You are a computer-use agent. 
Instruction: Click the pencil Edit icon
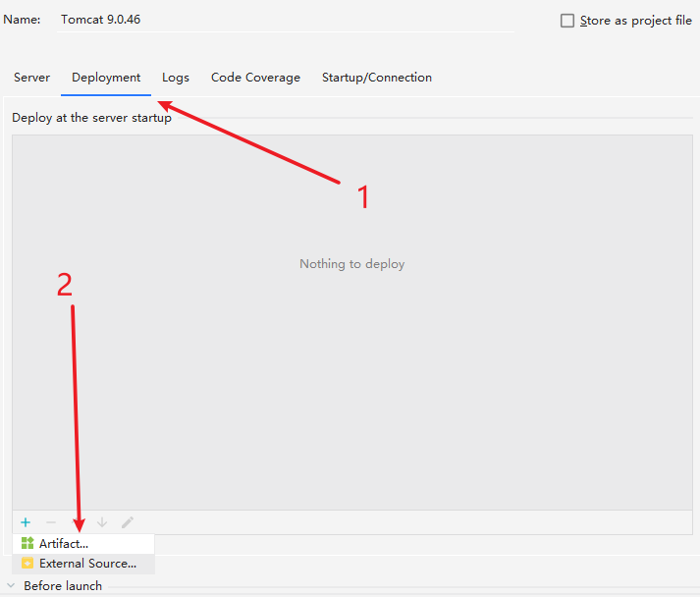pos(128,522)
